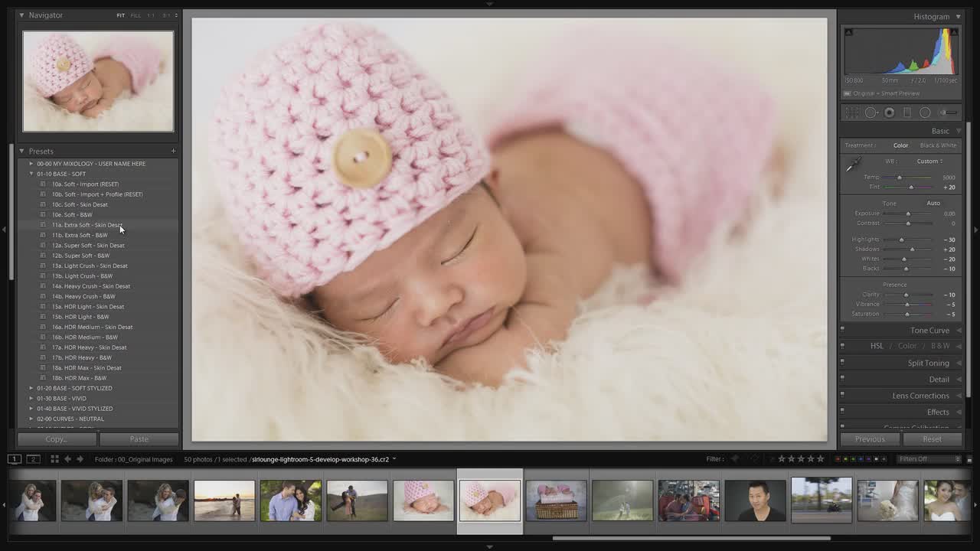Switch to B&W tab in HSL panel
This screenshot has width=980, height=551.
point(940,346)
